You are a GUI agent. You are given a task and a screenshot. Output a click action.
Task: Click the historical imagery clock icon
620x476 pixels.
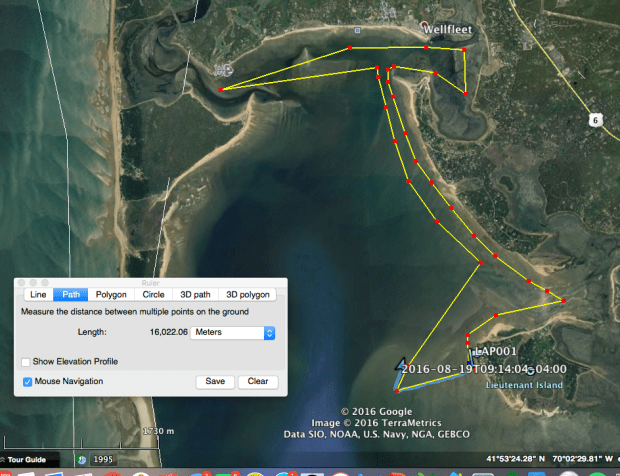[x=79, y=459]
